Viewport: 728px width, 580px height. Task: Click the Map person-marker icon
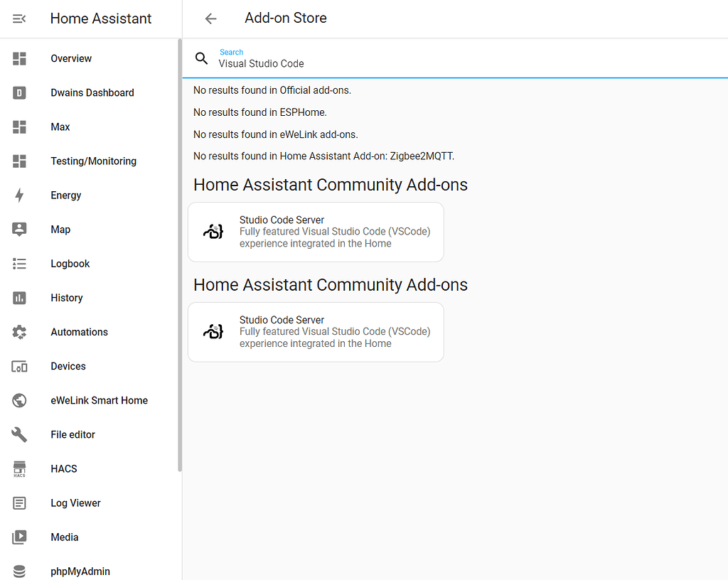pyautogui.click(x=19, y=230)
